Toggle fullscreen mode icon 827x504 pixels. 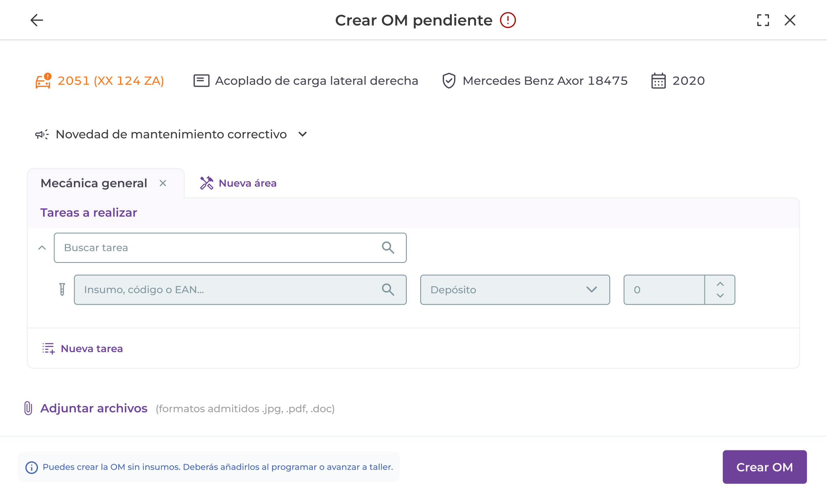coord(763,20)
